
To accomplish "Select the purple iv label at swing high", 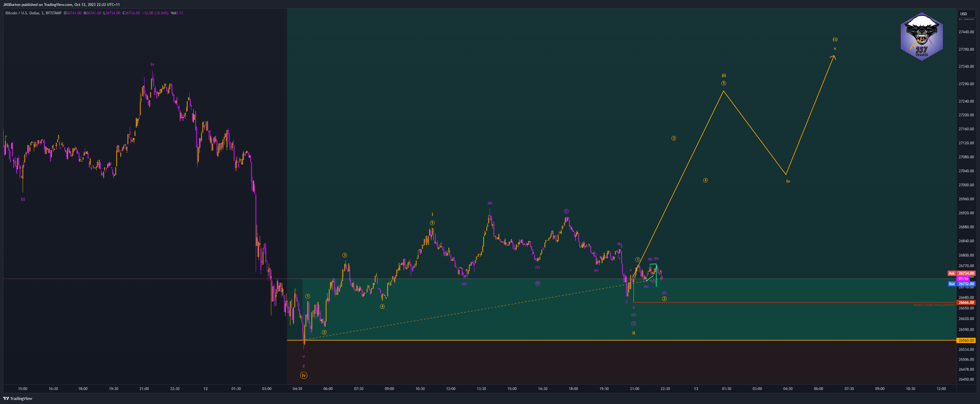I will pyautogui.click(x=152, y=64).
